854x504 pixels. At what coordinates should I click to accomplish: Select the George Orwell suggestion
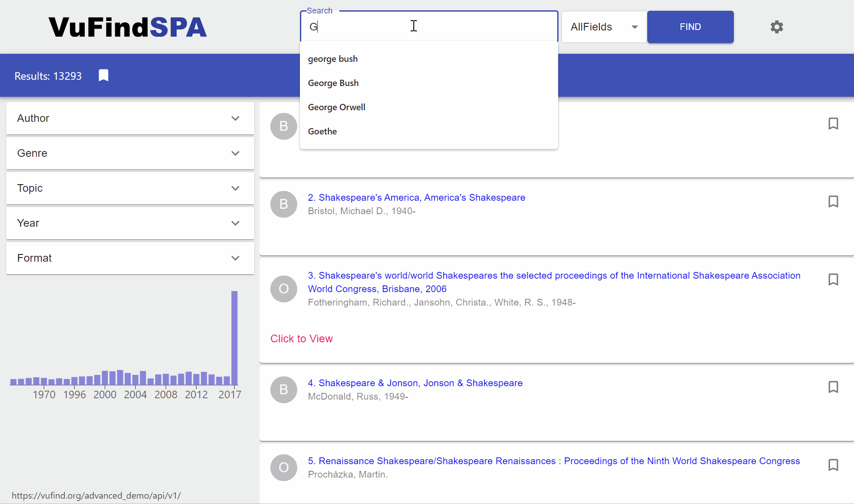click(x=429, y=108)
